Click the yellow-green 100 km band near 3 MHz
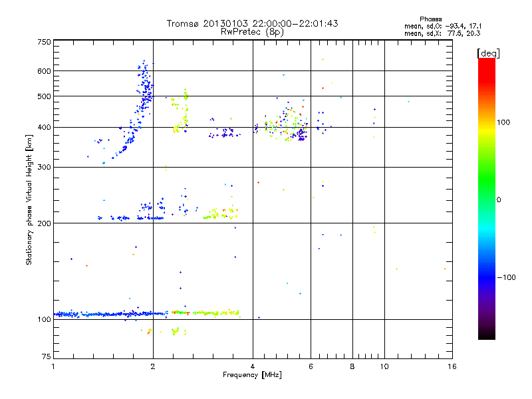Image resolution: width=532 pixels, height=399 pixels. [215, 313]
